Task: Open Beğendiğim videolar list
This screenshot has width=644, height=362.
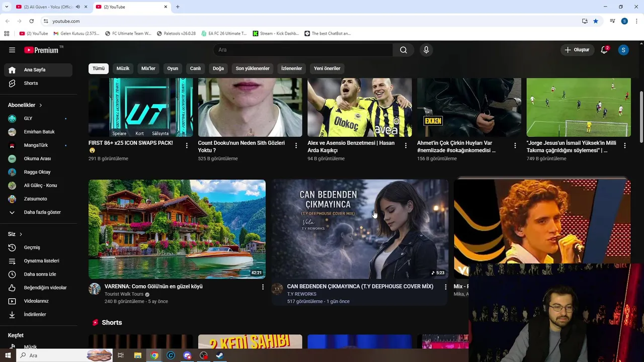Action: click(x=38, y=288)
